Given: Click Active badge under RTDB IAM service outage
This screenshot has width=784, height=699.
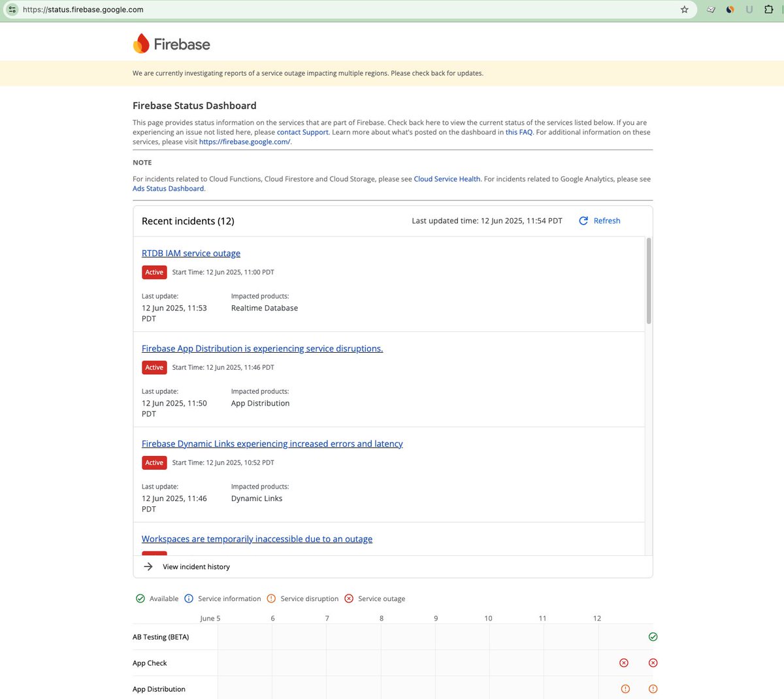Looking at the screenshot, I should click(x=154, y=272).
